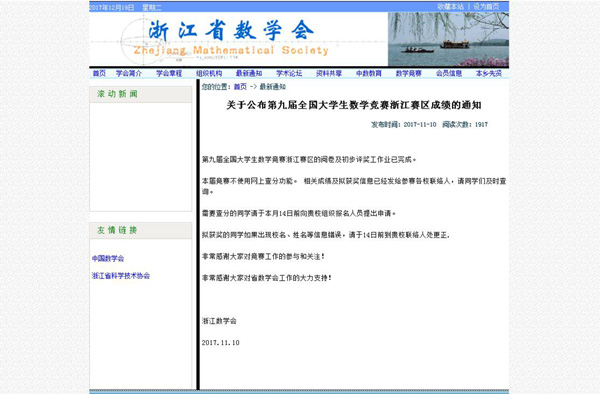This screenshot has height=394, width=600.
Task: Click the first paragraph about 阅卷及初步评奖
Action: [309, 160]
